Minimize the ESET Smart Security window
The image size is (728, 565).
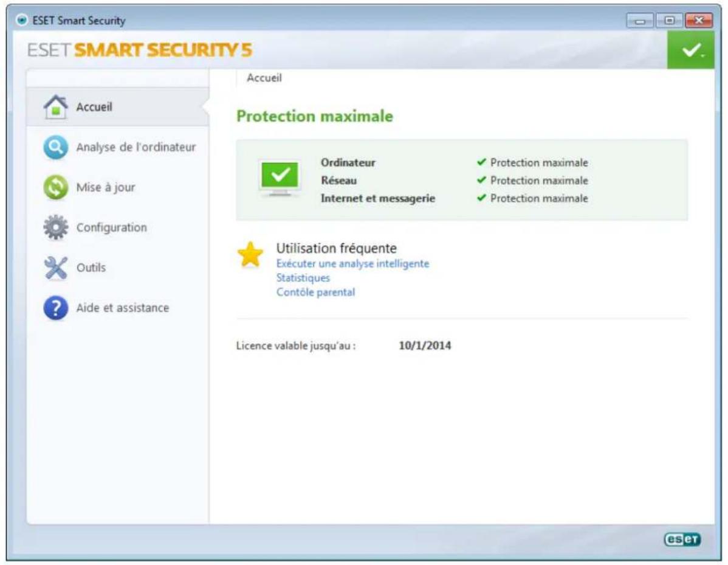(640, 21)
